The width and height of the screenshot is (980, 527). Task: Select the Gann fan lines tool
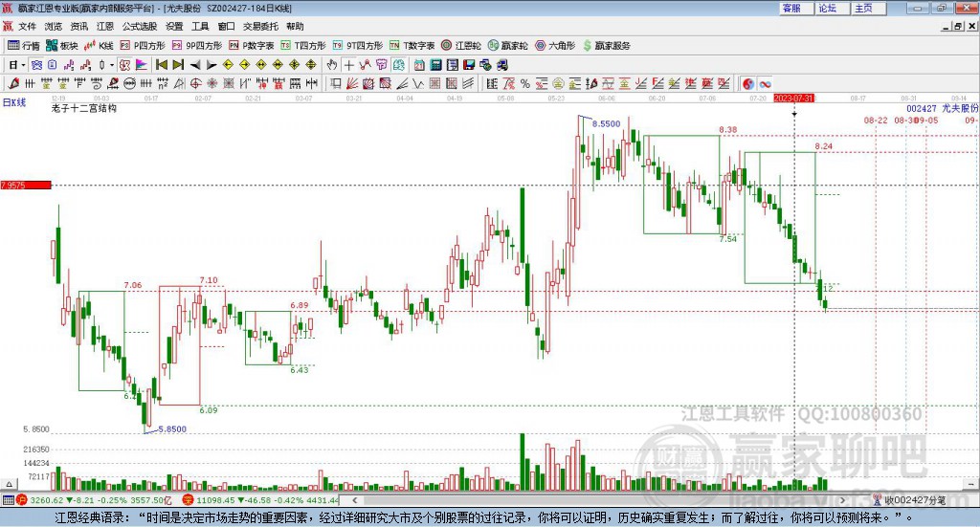coord(352,83)
